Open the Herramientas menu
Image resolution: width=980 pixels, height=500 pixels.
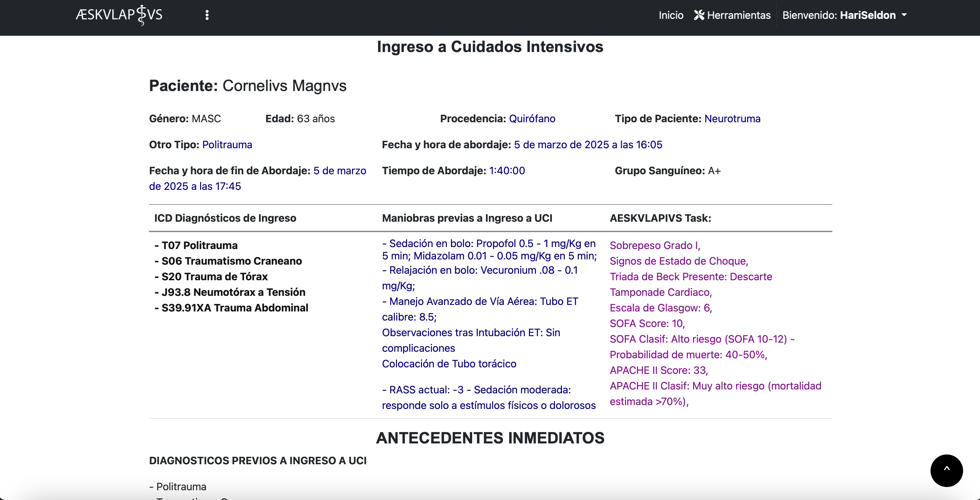tap(739, 15)
